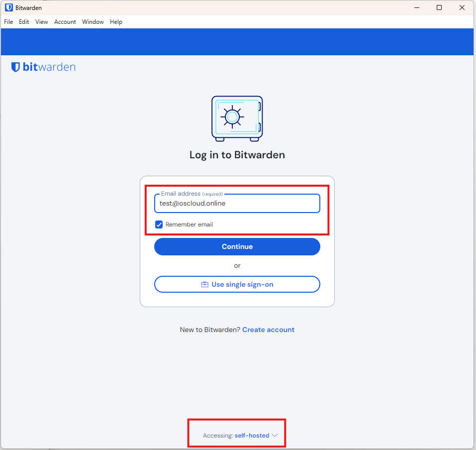Open the Account menu

pos(65,22)
